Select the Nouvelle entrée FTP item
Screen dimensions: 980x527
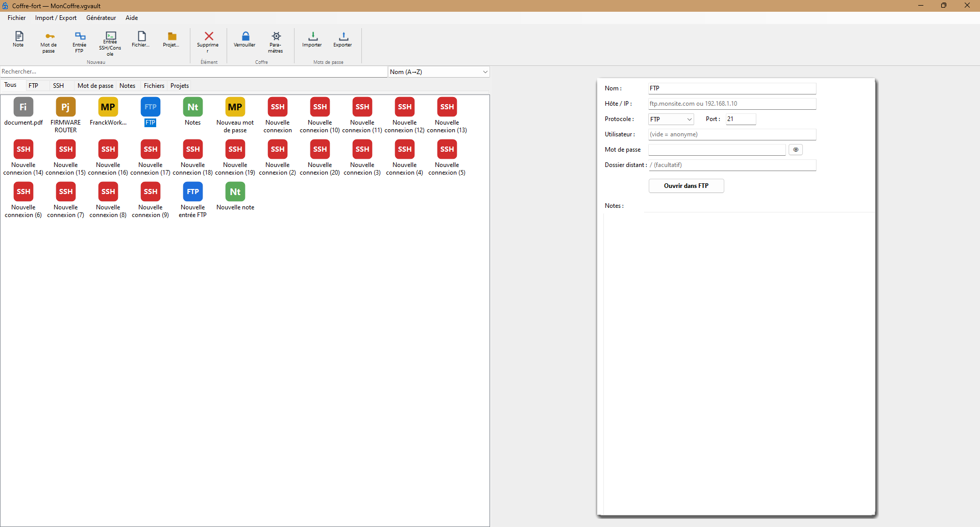pyautogui.click(x=193, y=200)
